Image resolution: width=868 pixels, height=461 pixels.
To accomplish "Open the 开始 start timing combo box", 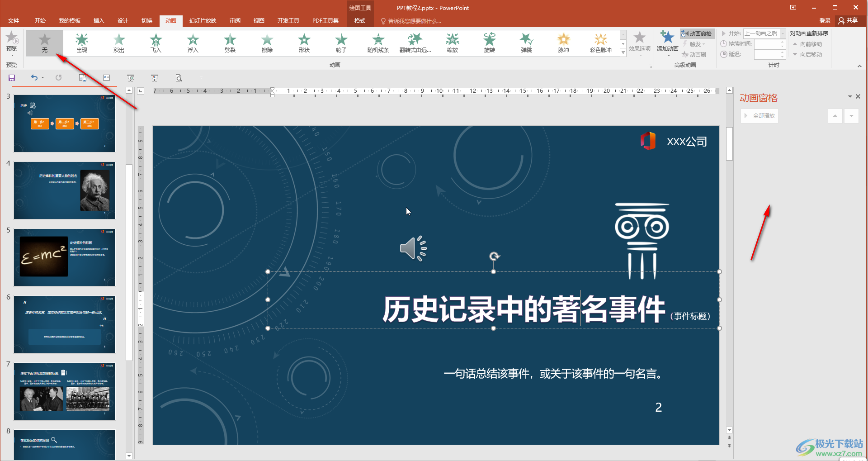I will [764, 33].
